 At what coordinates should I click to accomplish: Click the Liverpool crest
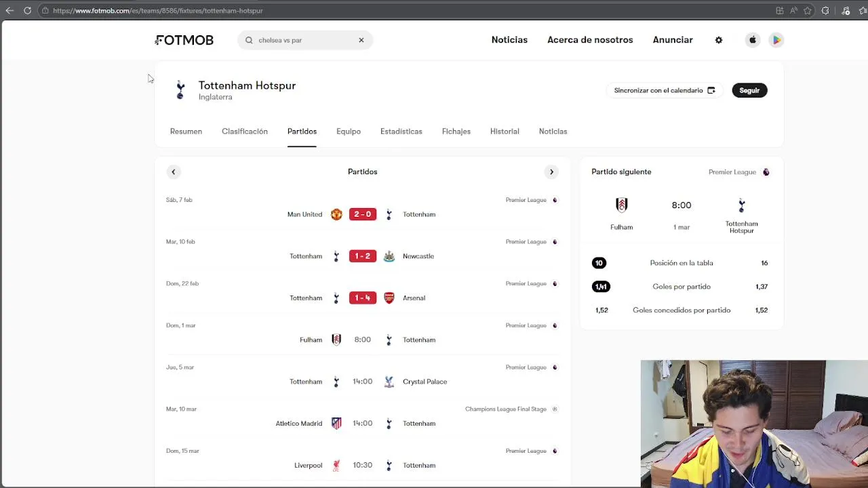click(336, 465)
